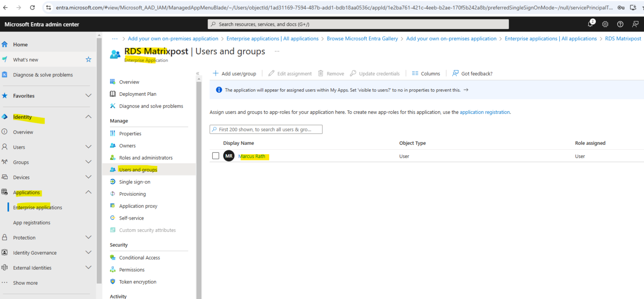This screenshot has height=299, width=644.
Task: Open portal settings gear icon
Action: coord(605,24)
